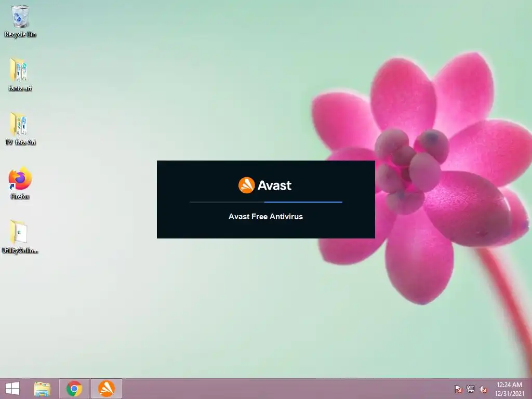The width and height of the screenshot is (532, 399).
Task: Click the Avast loading progress bar
Action: [266, 202]
